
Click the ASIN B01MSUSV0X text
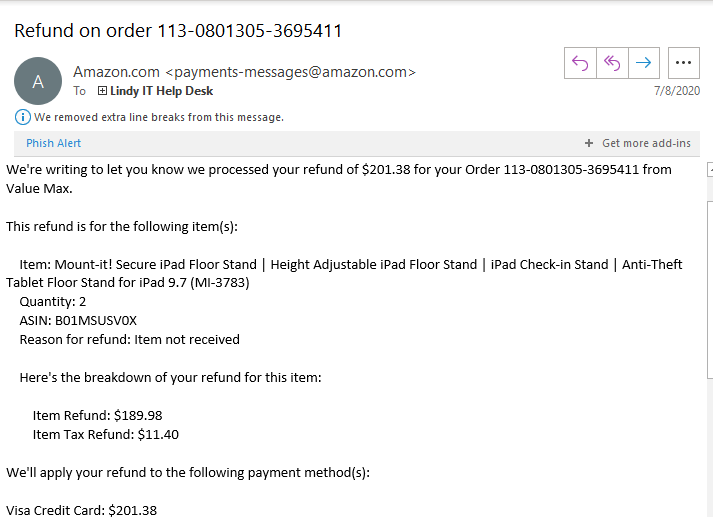coord(78,320)
